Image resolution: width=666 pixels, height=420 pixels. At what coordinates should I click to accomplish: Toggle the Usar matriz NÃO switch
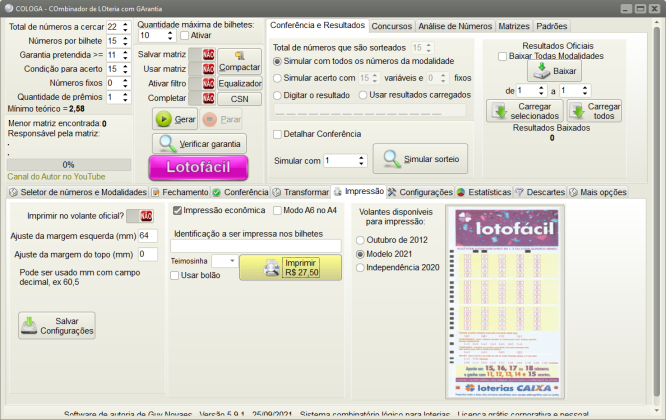click(202, 69)
